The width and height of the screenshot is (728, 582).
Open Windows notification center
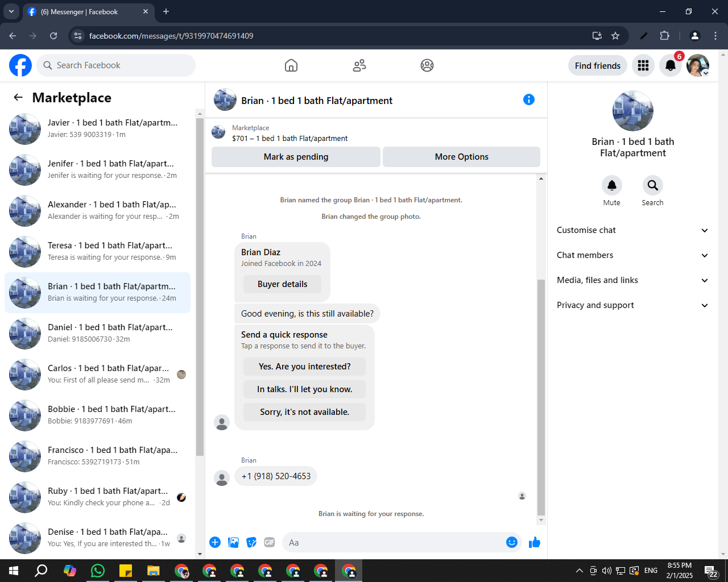(x=711, y=571)
